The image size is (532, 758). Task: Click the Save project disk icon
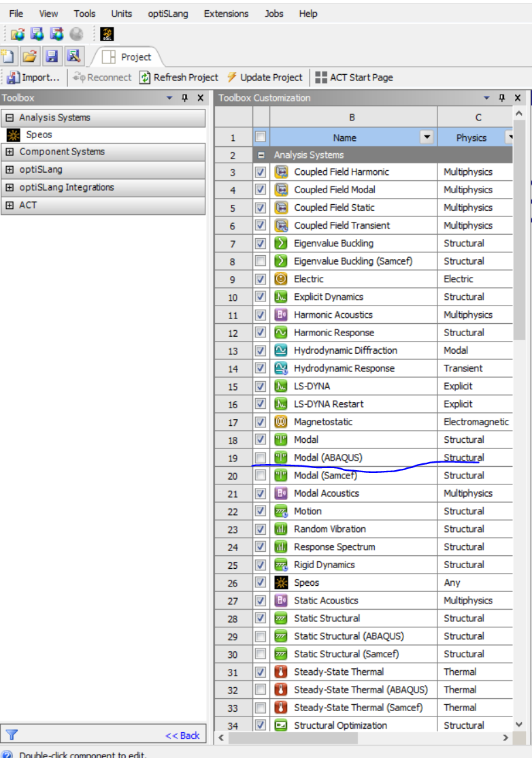point(52,56)
